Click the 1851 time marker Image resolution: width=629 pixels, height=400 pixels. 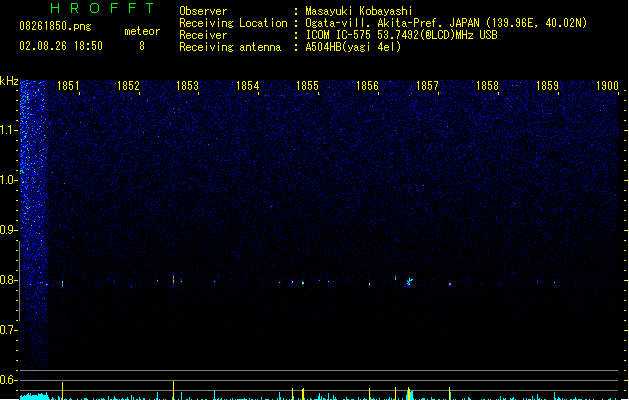68,86
